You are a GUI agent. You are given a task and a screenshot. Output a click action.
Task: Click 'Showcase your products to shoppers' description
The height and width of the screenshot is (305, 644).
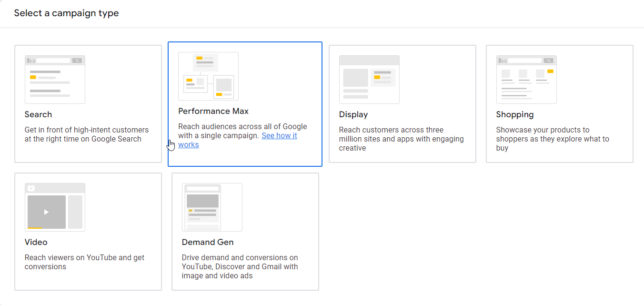click(x=553, y=139)
